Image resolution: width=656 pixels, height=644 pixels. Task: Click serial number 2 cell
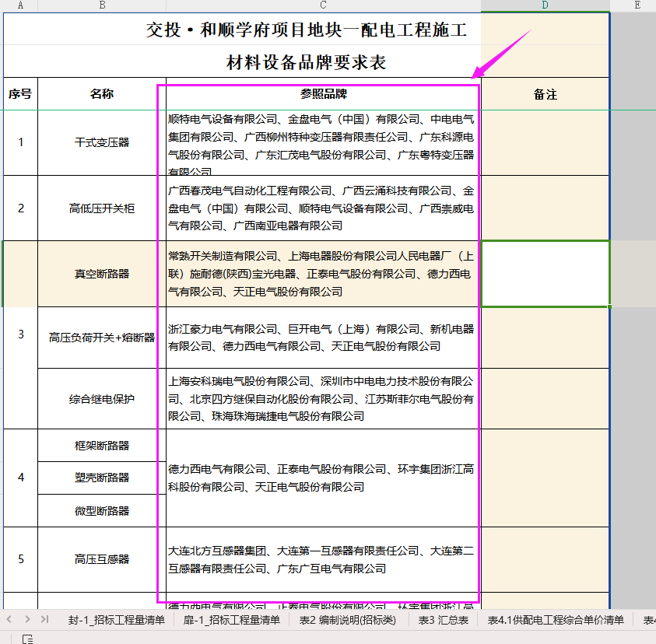coord(20,208)
